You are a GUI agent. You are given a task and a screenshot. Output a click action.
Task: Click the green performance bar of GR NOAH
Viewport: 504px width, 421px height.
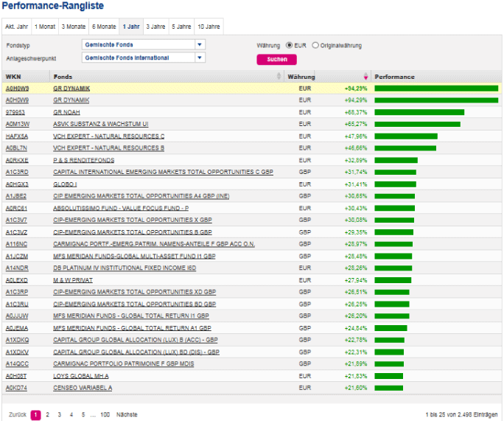coord(419,112)
